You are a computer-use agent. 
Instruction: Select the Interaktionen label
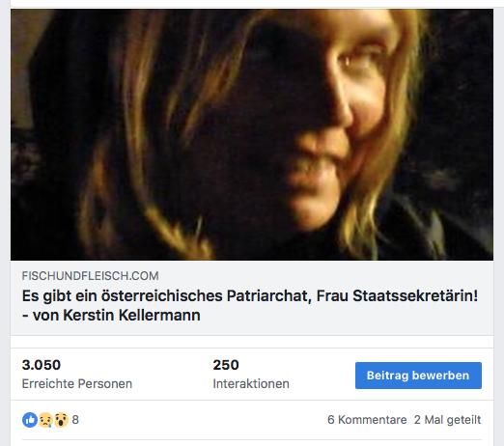(x=251, y=383)
